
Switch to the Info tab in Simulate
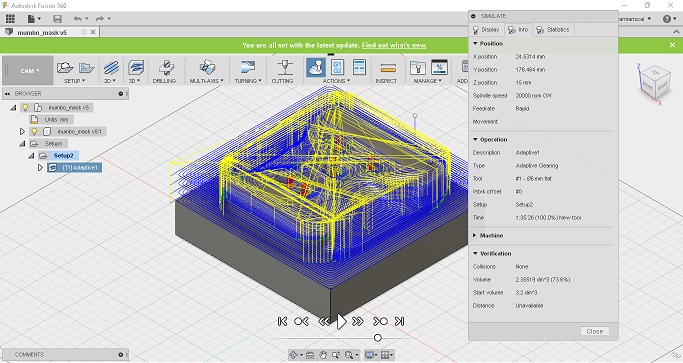[x=518, y=30]
